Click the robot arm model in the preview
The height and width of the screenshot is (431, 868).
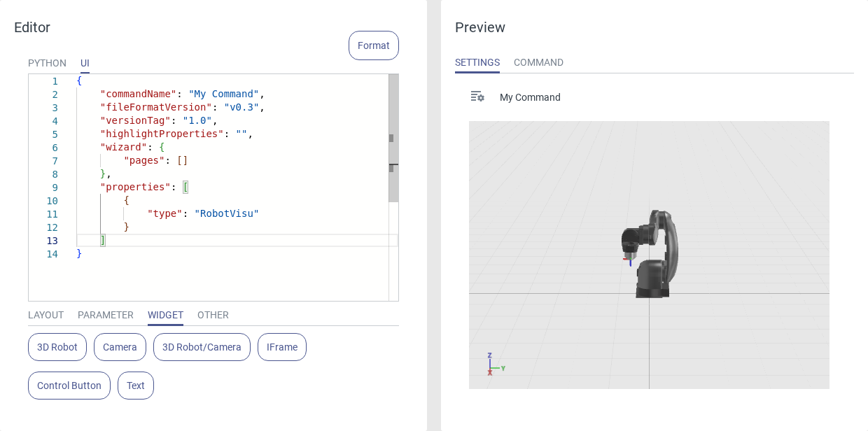[652, 253]
